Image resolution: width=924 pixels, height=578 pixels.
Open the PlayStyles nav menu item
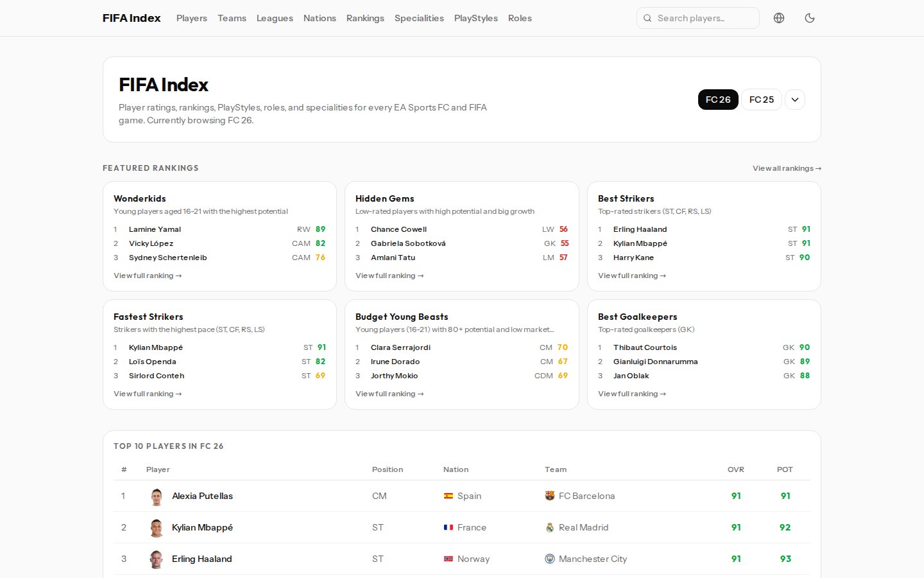tap(475, 18)
